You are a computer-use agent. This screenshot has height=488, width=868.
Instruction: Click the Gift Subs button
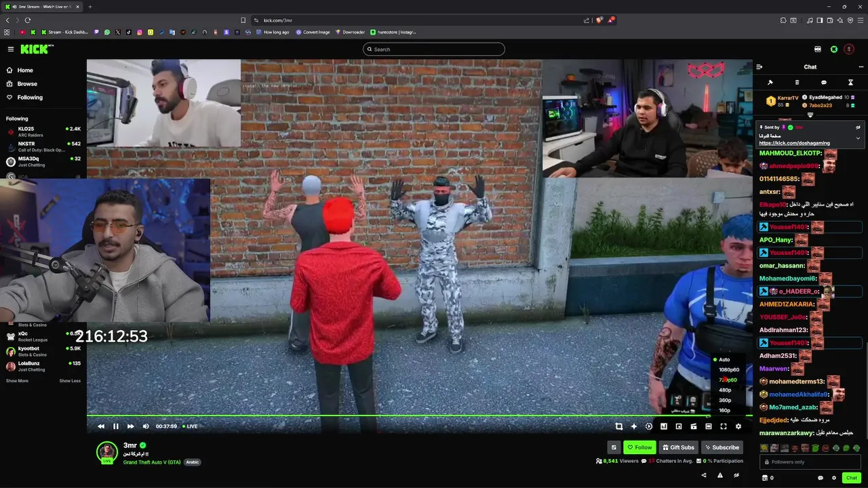(678, 447)
